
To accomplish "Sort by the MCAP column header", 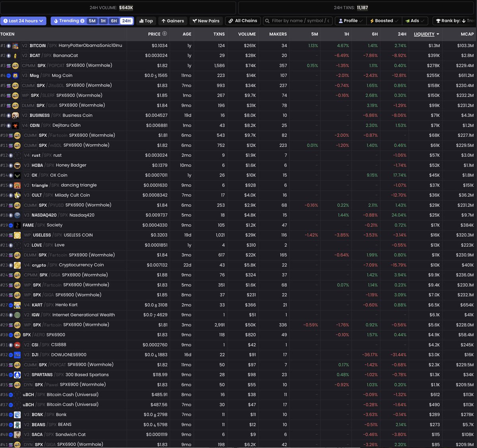I will tap(467, 34).
